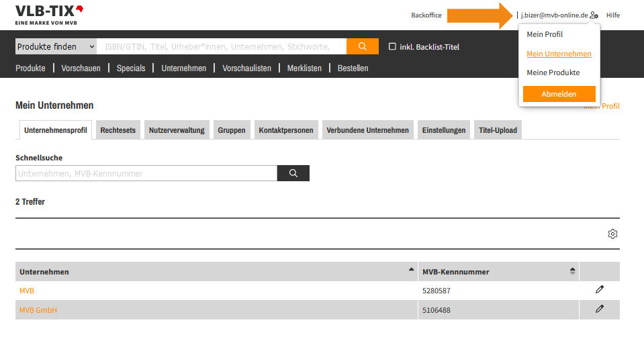Go to Bestellen in navigation bar
The image size is (644, 349).
(353, 68)
